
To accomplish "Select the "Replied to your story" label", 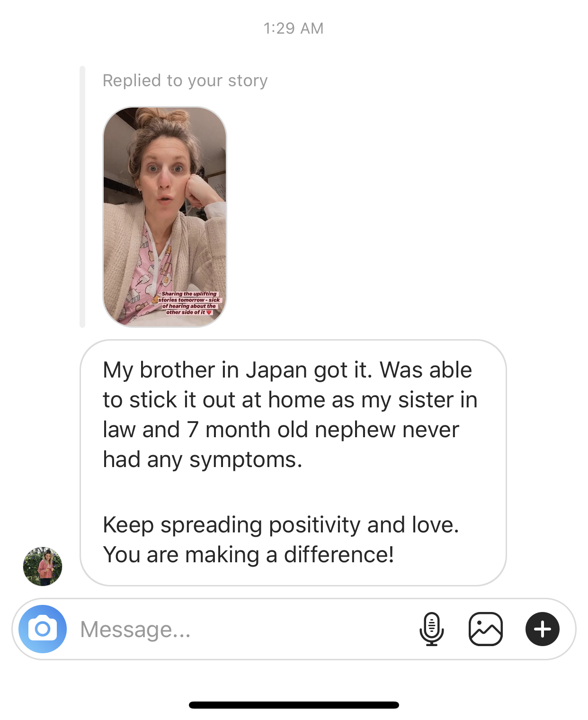I will point(185,81).
